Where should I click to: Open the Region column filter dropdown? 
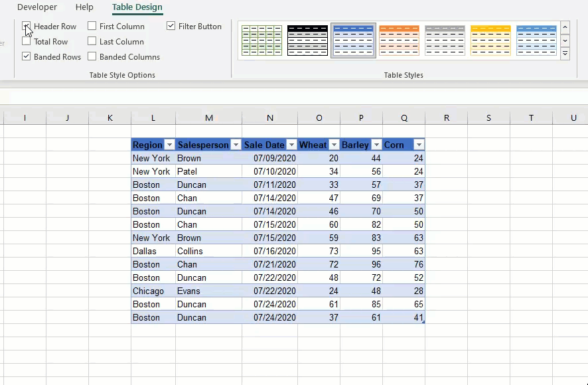(169, 144)
